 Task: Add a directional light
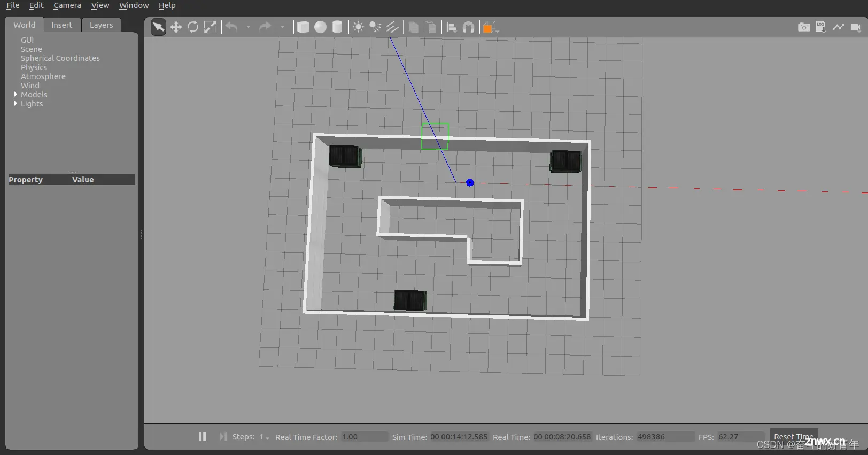coord(392,27)
